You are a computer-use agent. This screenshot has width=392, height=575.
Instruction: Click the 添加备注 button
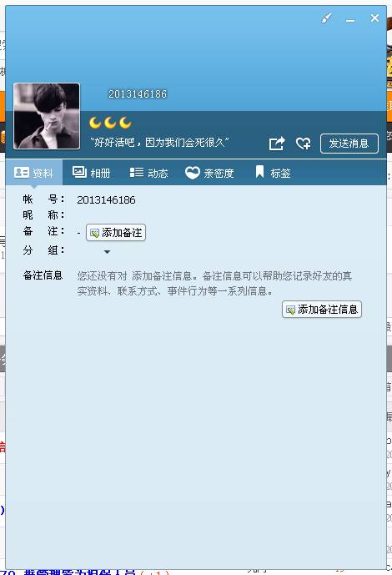point(116,233)
